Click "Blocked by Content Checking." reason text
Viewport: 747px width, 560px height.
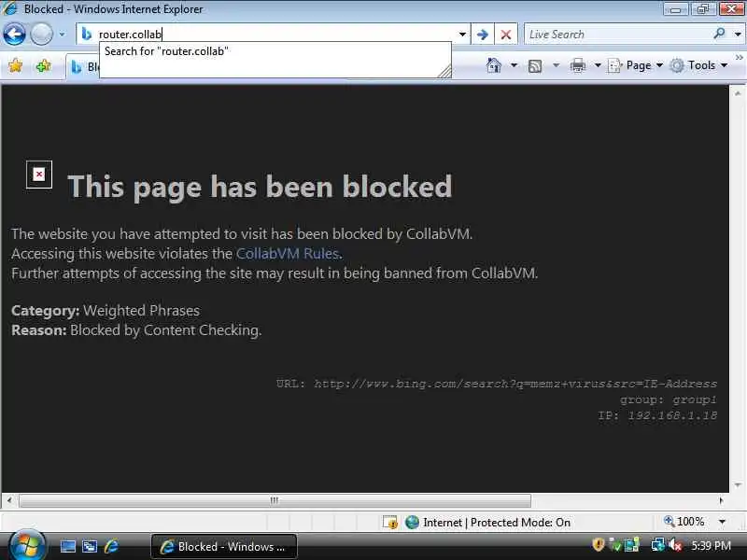click(166, 330)
